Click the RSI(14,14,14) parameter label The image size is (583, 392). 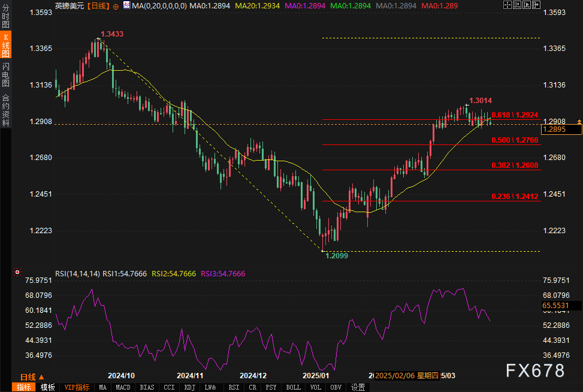click(77, 273)
